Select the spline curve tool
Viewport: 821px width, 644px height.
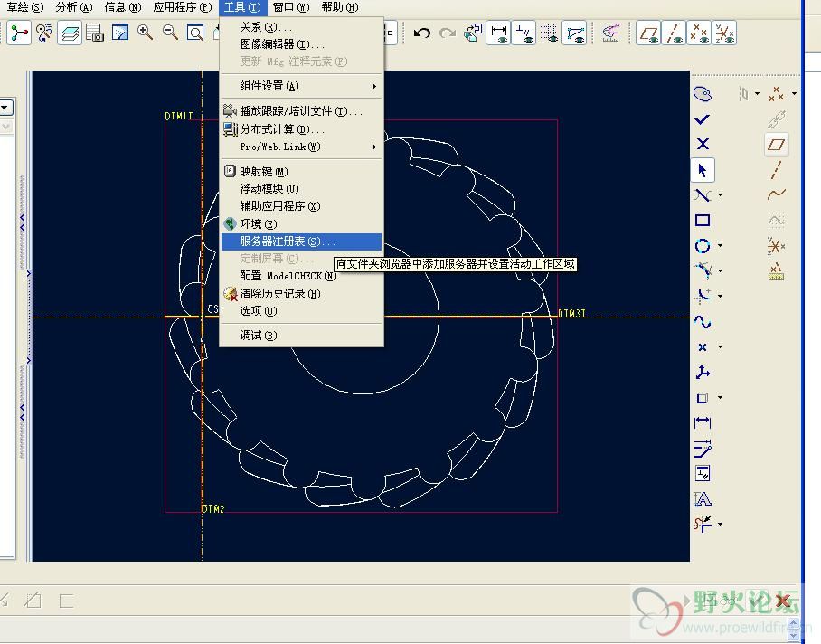click(x=703, y=321)
